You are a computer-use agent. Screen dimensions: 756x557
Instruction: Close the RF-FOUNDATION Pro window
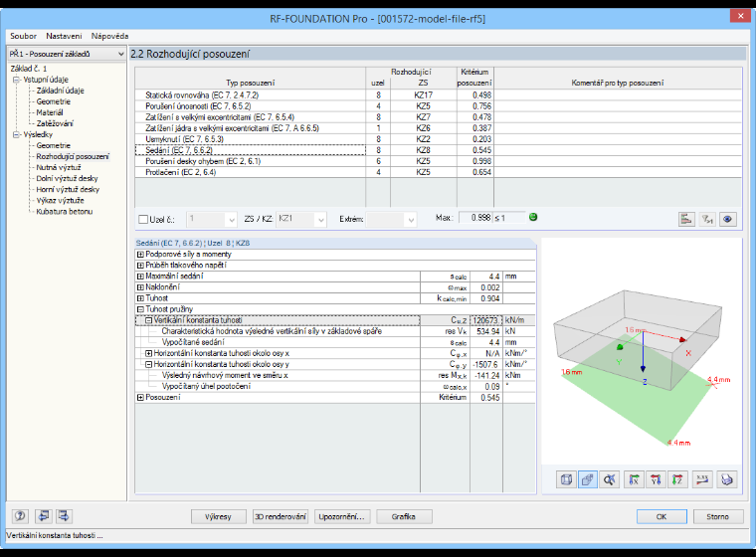(x=740, y=16)
